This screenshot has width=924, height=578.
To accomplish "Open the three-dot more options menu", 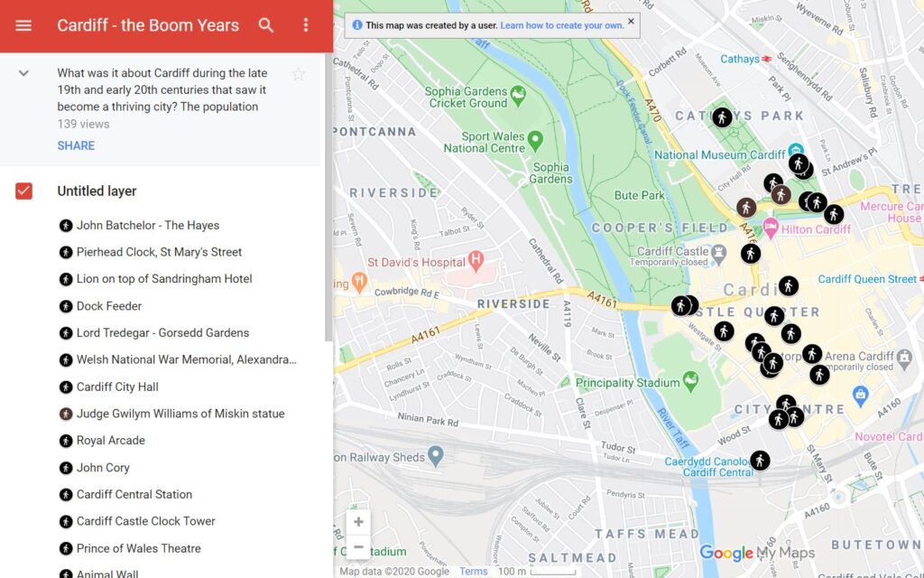I will coord(306,25).
